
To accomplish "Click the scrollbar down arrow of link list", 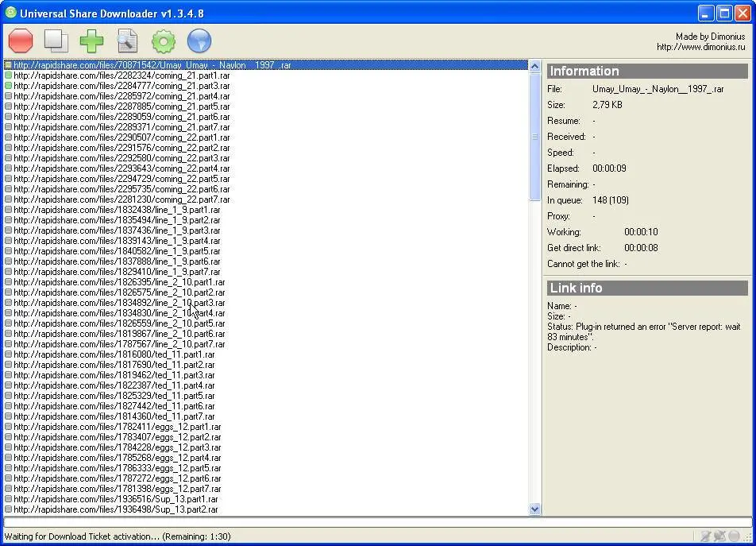I will tap(534, 509).
